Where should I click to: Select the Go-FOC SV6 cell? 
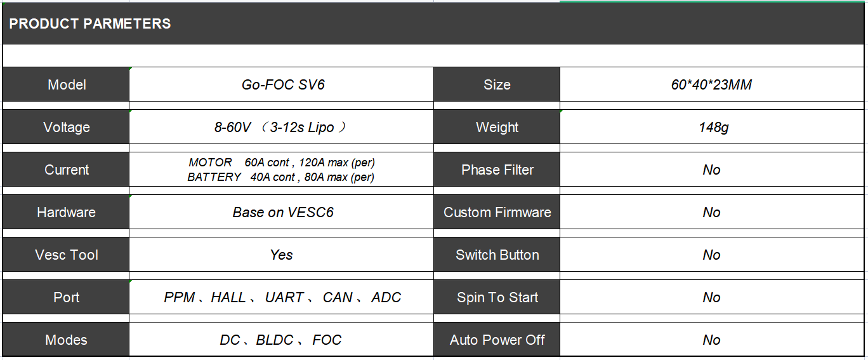283,85
